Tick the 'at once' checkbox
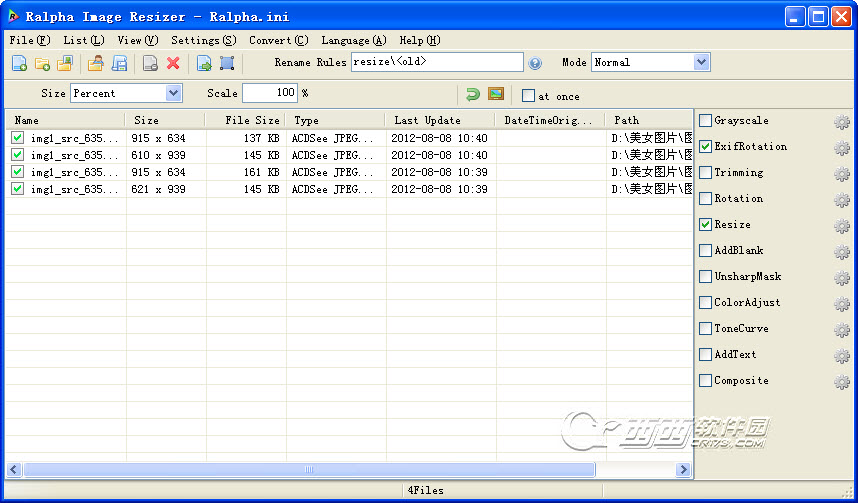The image size is (858, 503). (x=528, y=96)
